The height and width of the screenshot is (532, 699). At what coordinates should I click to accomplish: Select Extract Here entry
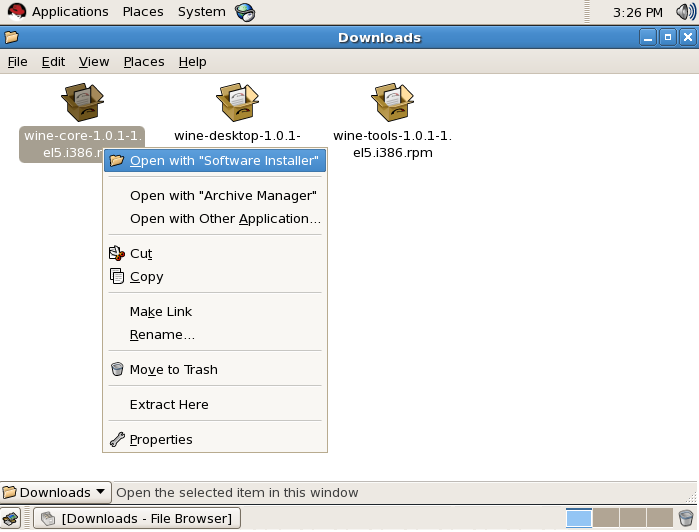coord(215,404)
